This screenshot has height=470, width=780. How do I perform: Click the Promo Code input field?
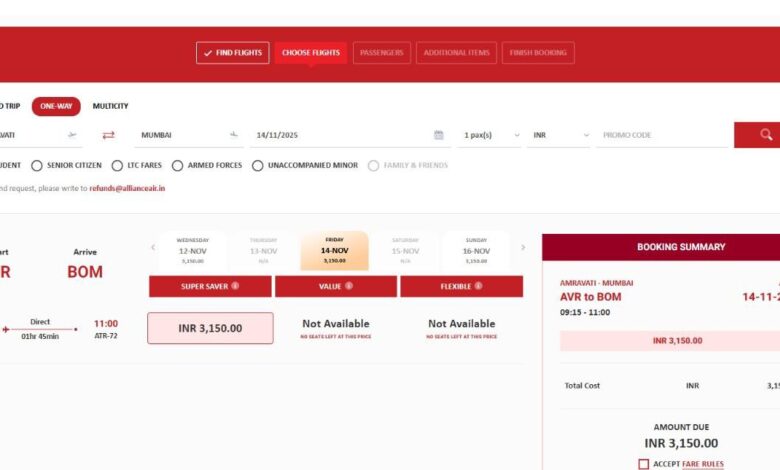[x=660, y=135]
